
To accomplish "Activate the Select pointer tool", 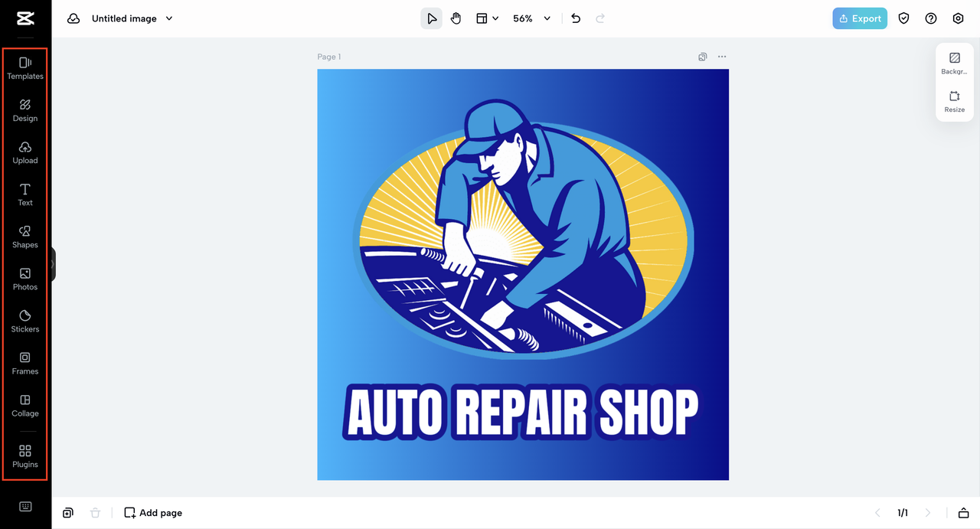I will [431, 18].
